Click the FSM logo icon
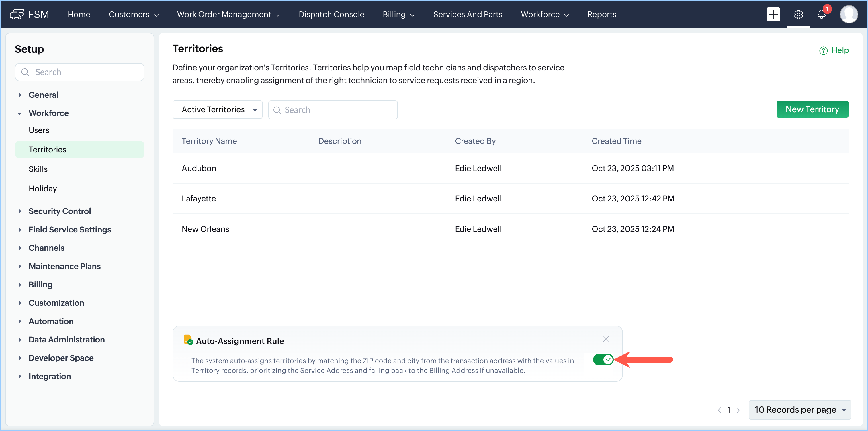The image size is (868, 431). (16, 14)
